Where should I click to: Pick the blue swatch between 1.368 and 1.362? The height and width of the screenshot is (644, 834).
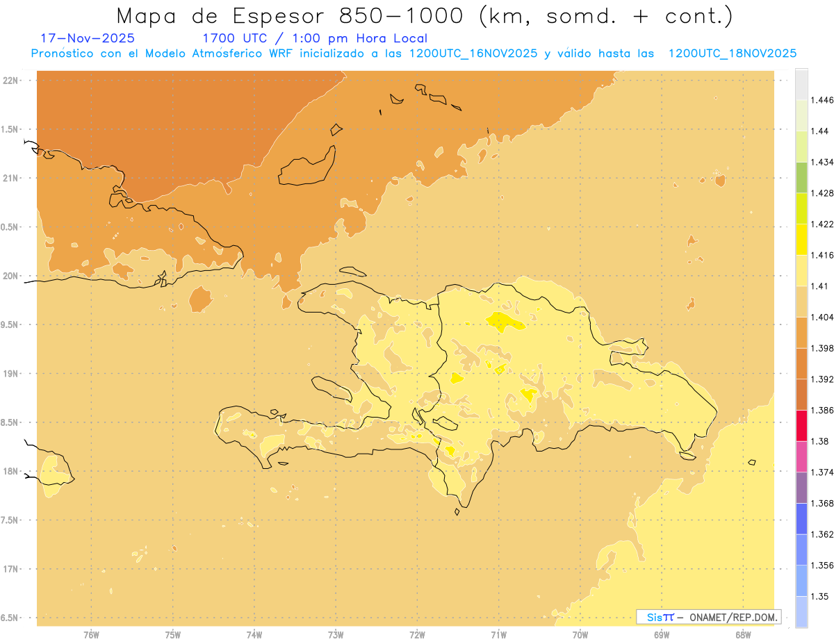coord(801,519)
